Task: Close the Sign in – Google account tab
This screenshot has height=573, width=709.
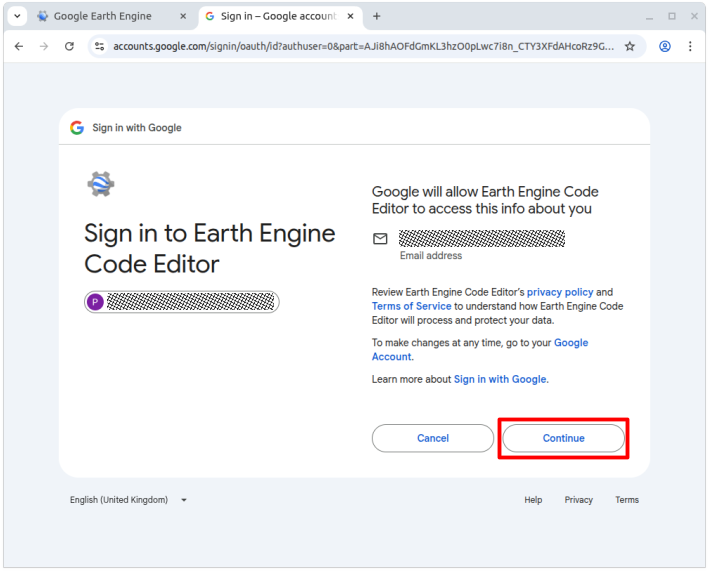Action: click(x=352, y=16)
